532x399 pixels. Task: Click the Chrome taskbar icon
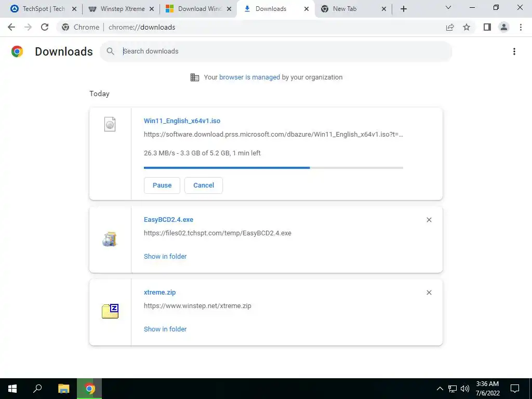click(x=89, y=389)
